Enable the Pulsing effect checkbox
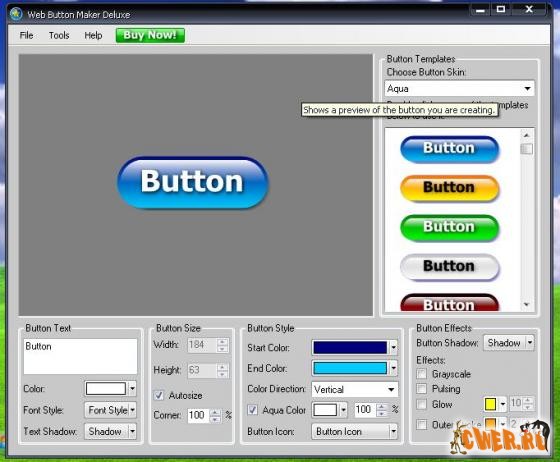 pos(421,388)
